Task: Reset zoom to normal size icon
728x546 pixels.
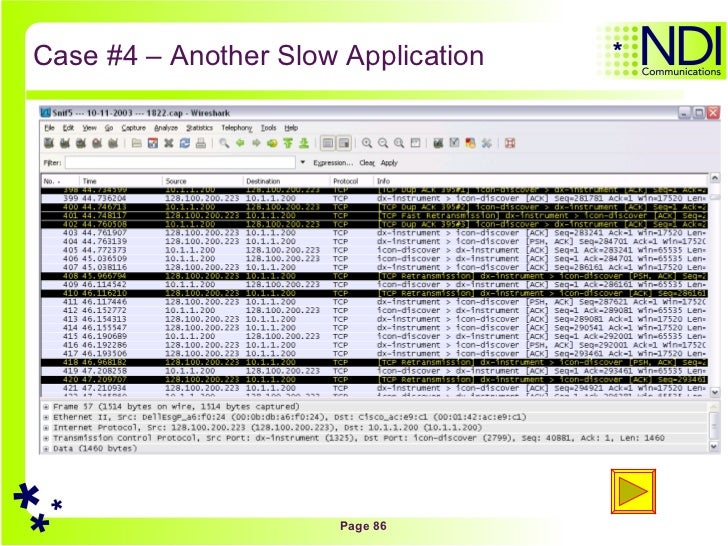Action: 399,143
